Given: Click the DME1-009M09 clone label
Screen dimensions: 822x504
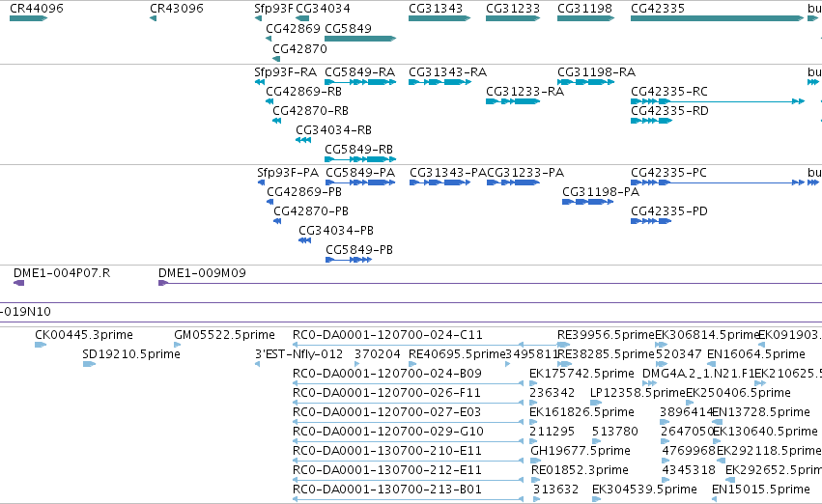Looking at the screenshot, I should tap(202, 273).
